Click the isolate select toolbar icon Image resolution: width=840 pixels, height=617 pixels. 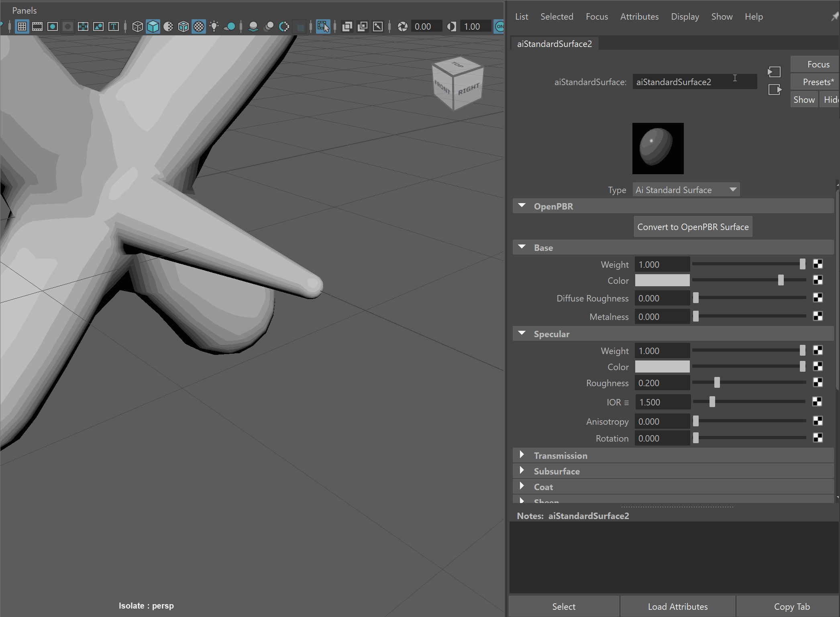pos(323,26)
